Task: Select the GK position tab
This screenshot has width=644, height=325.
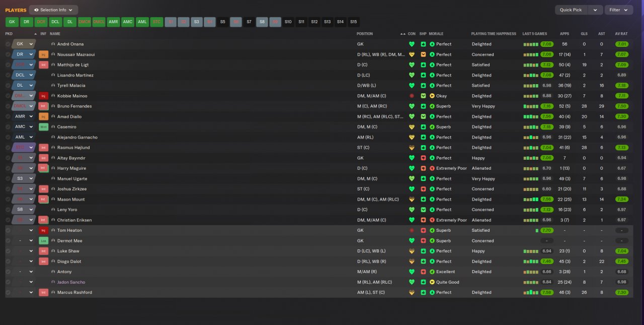Action: [12, 22]
